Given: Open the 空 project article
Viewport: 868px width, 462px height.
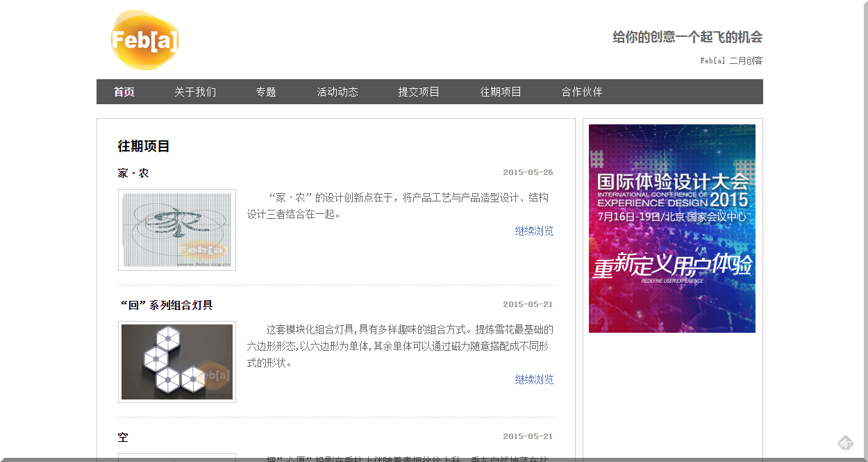Looking at the screenshot, I should pyautogui.click(x=124, y=437).
